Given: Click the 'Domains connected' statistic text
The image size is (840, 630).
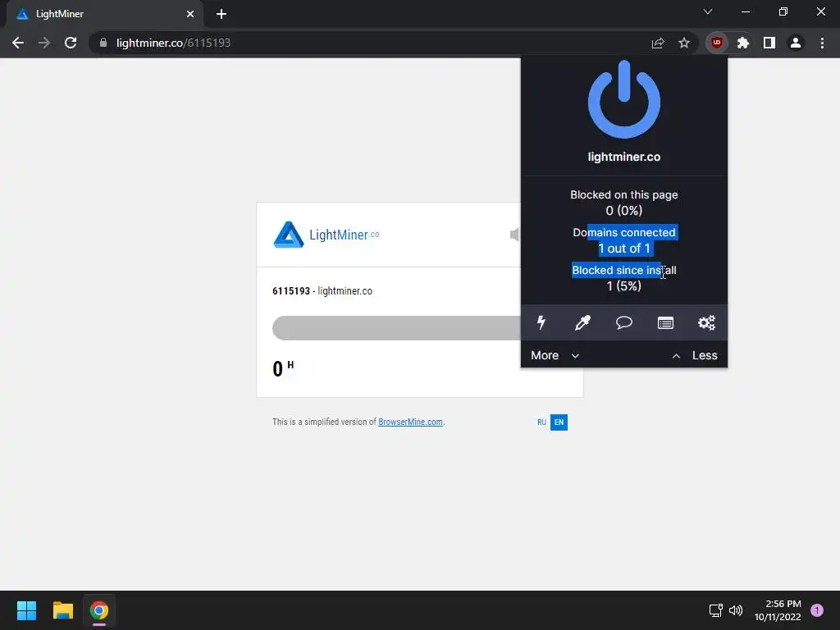Looking at the screenshot, I should tap(624, 232).
